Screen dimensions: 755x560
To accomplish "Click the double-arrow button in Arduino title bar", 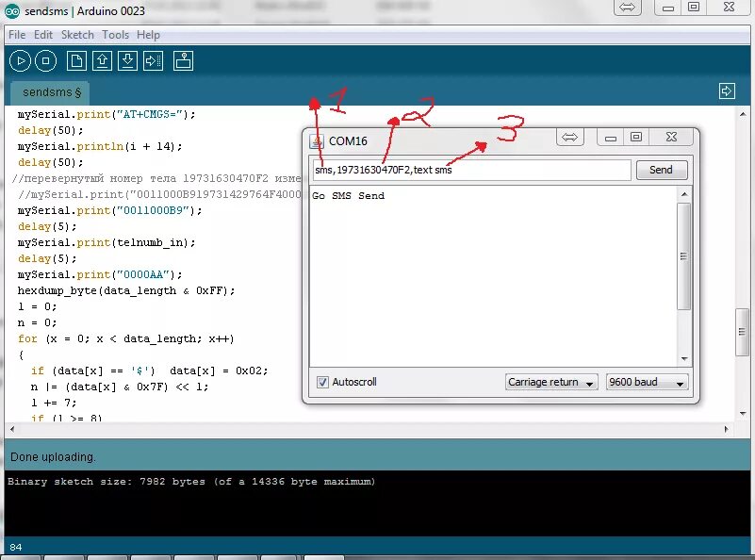I will (x=627, y=8).
